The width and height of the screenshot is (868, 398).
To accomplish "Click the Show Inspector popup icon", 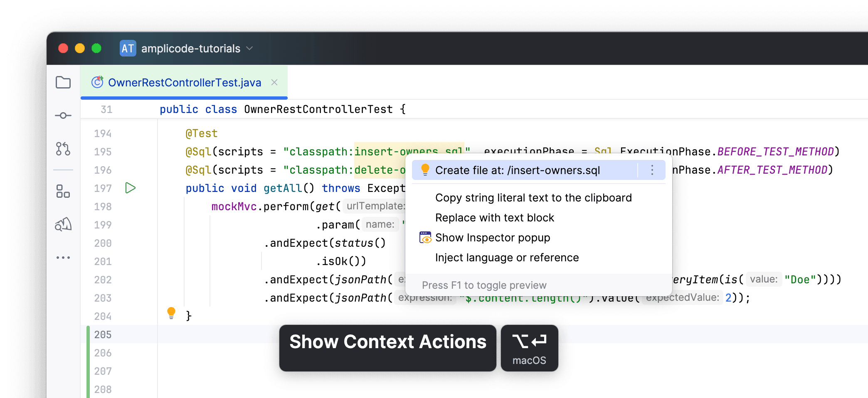I will pos(425,238).
